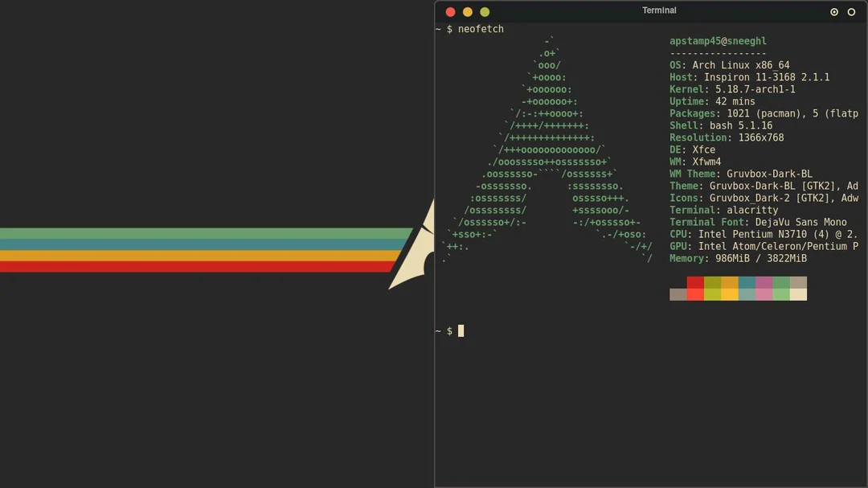Minimize Terminal using the yellow titlebar button
Screen dimensions: 868x488
467,11
